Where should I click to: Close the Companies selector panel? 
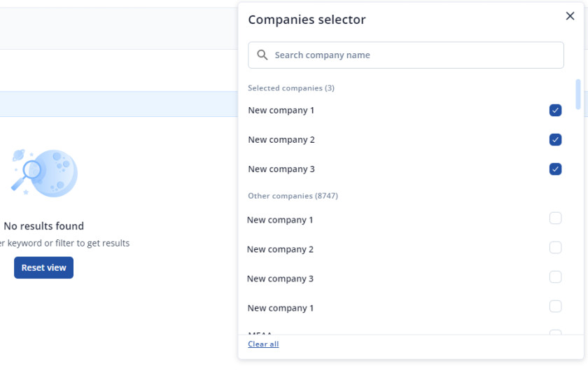coord(570,16)
